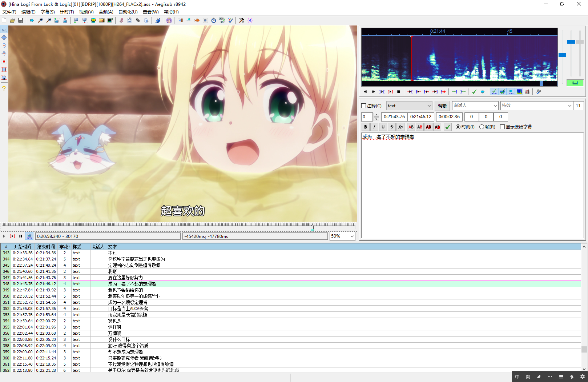Apply underline with the U button
The width and height of the screenshot is (588, 382).
pos(383,127)
